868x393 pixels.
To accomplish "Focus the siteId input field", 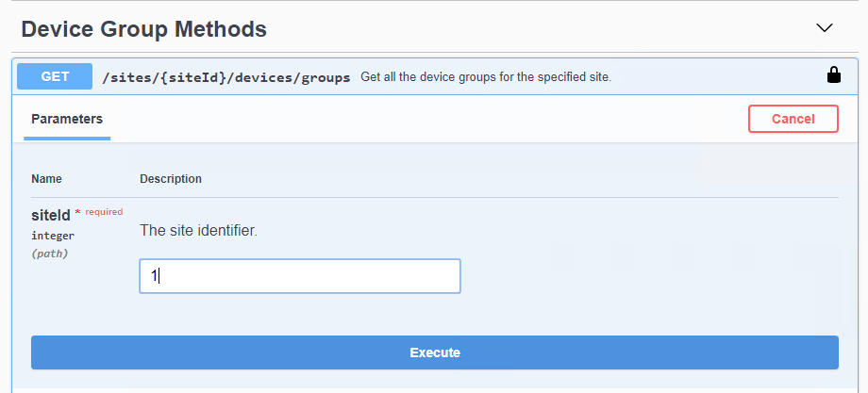I will [x=299, y=276].
